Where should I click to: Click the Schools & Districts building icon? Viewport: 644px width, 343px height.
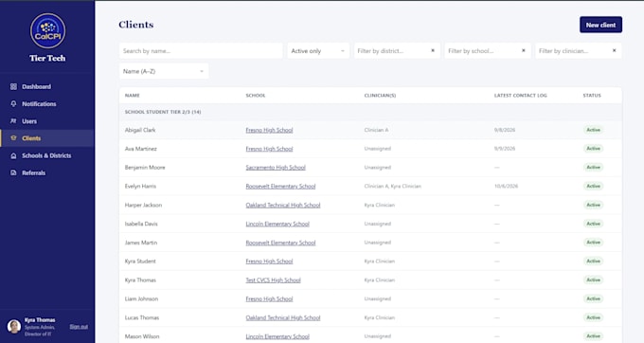click(13, 155)
